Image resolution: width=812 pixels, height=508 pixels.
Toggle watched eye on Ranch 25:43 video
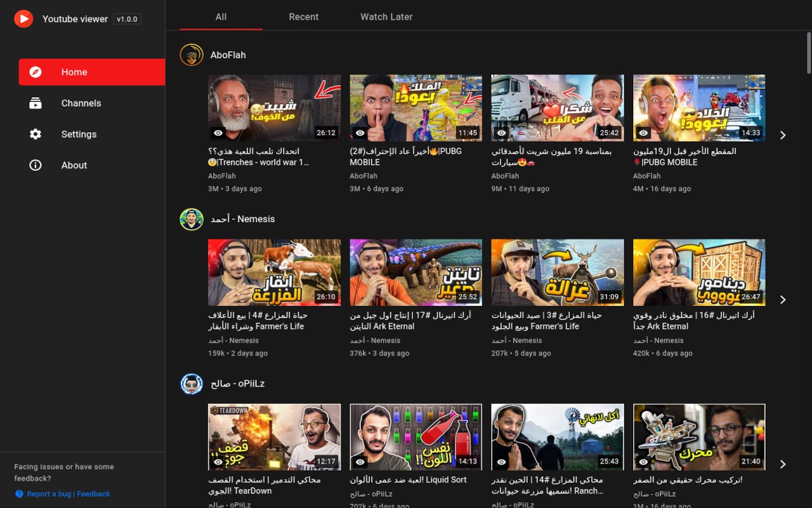pos(502,462)
